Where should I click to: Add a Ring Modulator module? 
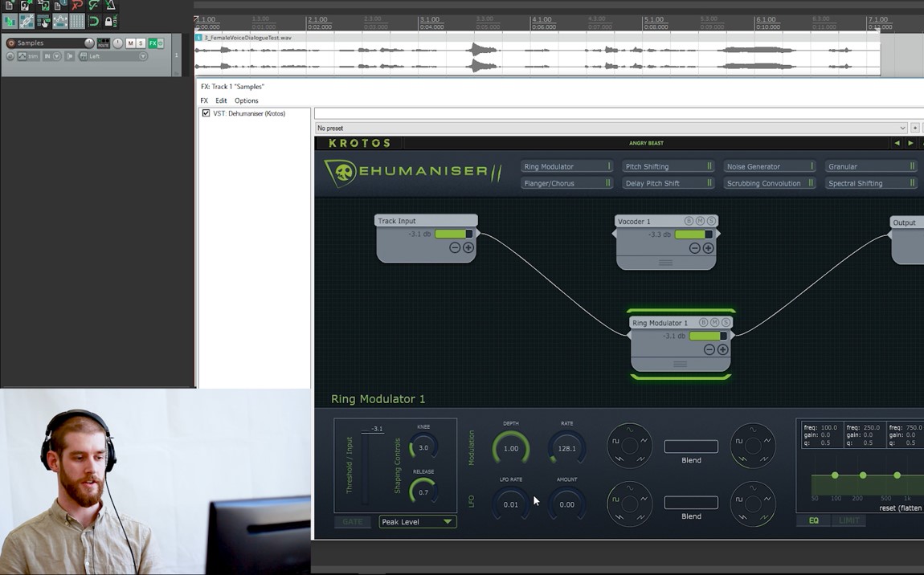(x=567, y=167)
